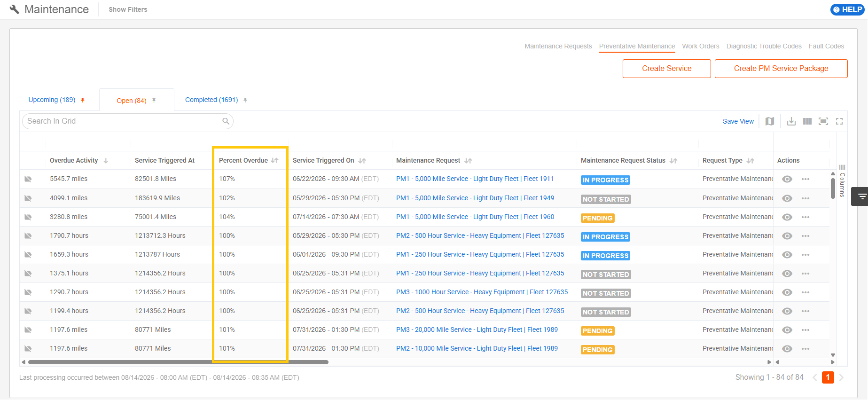Open PM1 5,000 Mile Service Fleet 1949
The height and width of the screenshot is (400, 868).
pos(475,198)
